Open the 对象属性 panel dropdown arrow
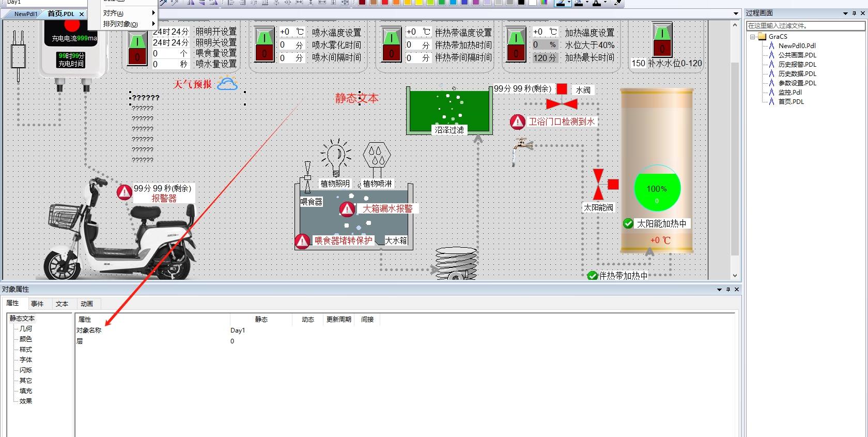This screenshot has height=437, width=868. (x=719, y=290)
